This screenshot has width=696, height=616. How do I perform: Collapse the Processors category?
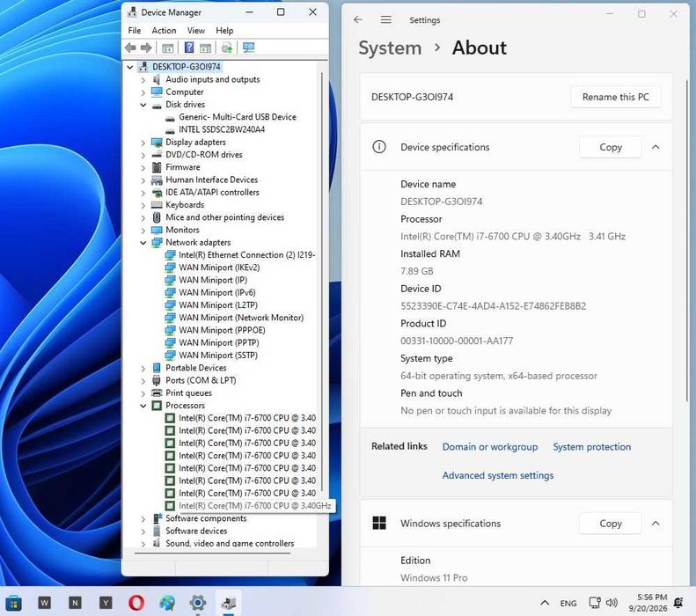point(143,406)
